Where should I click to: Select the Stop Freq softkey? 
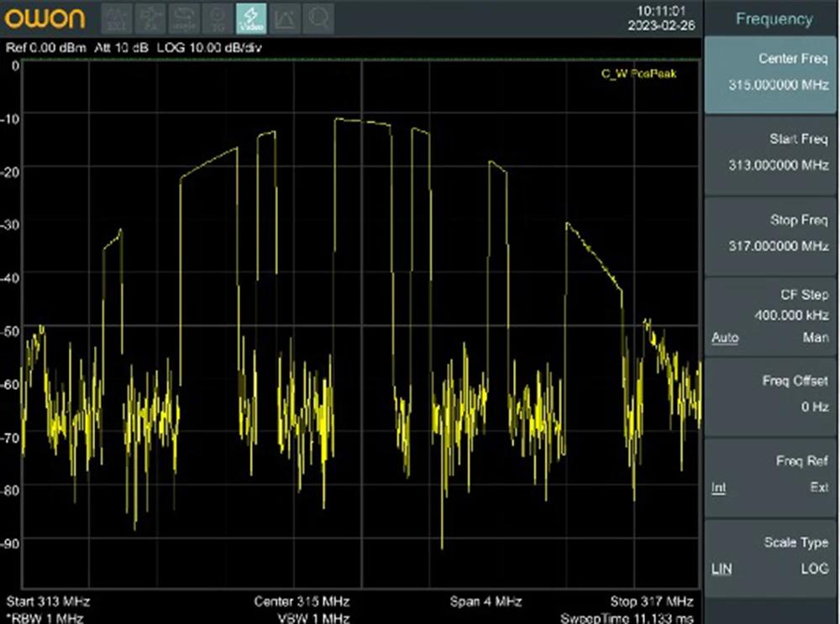click(x=773, y=233)
